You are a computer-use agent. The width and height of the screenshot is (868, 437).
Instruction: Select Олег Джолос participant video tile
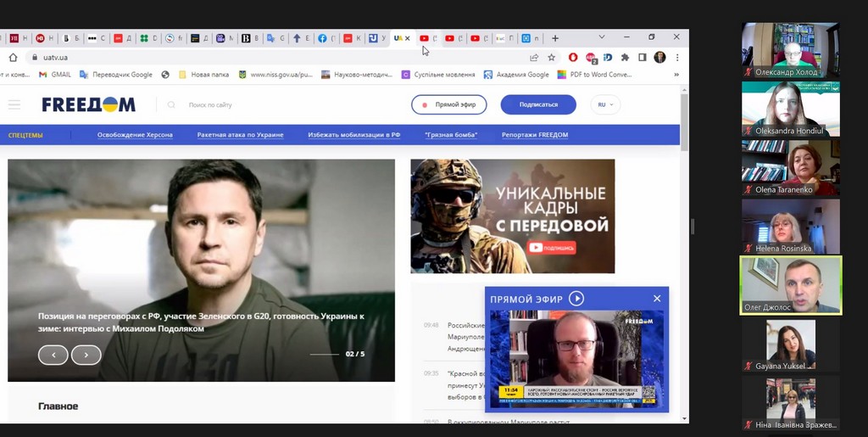[791, 286]
